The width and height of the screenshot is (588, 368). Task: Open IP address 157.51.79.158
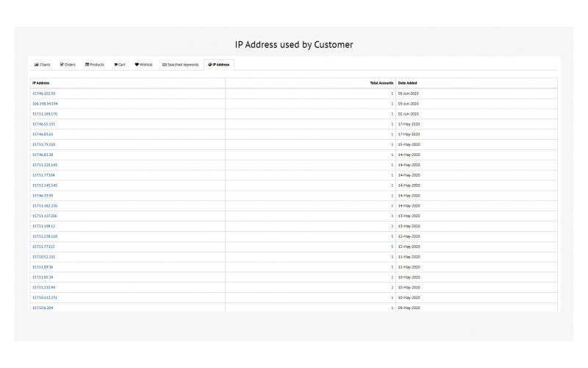pos(43,145)
